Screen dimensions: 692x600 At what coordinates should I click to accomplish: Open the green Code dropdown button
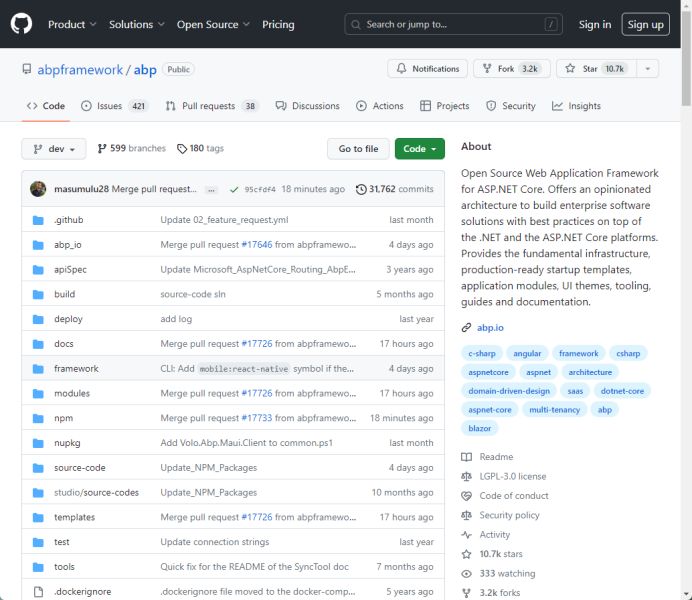420,149
